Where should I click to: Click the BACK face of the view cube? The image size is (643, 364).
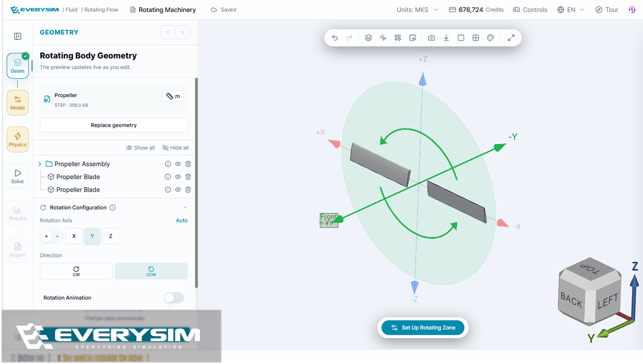tap(571, 301)
